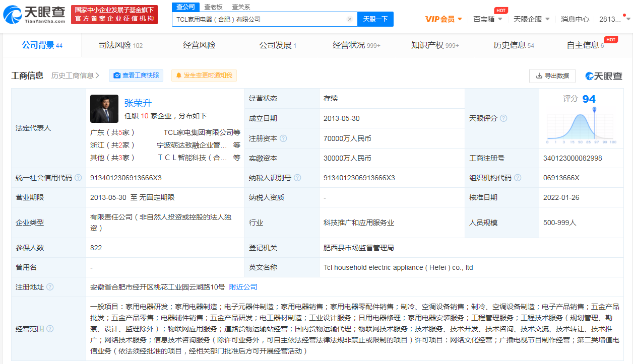Open the 附近公司 nearby companies link
This screenshot has width=633, height=364.
coord(243,287)
